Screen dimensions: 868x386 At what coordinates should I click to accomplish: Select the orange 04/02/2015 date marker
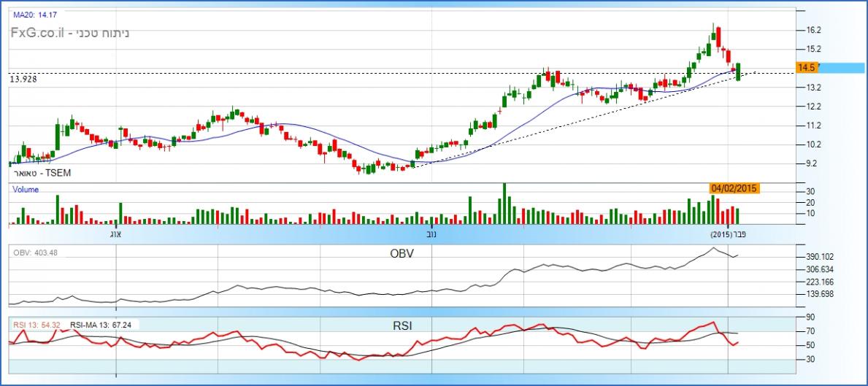(x=735, y=188)
